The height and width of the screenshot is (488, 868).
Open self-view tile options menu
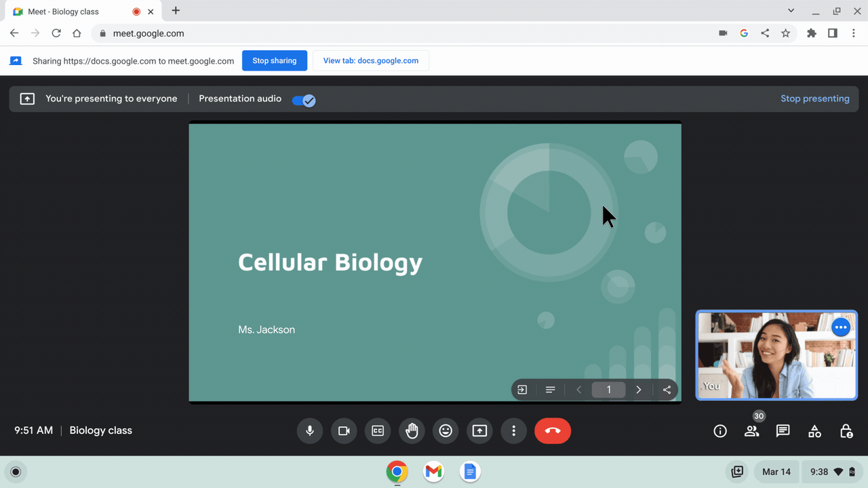tap(841, 327)
